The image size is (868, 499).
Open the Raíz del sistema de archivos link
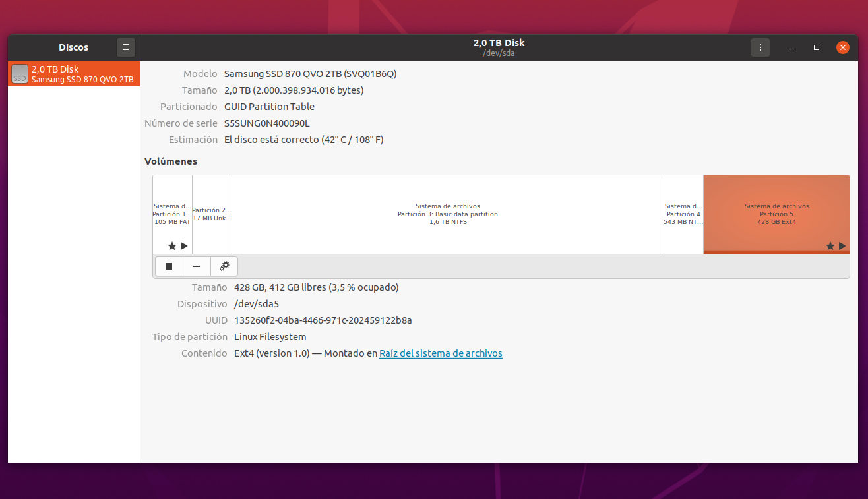(441, 353)
